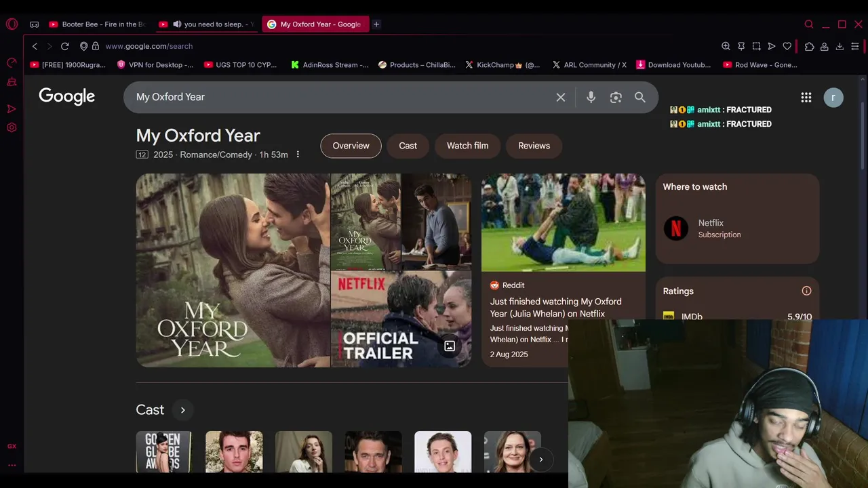Open sidebar settings gear icon
Screen dimensions: 868x488
click(12, 127)
